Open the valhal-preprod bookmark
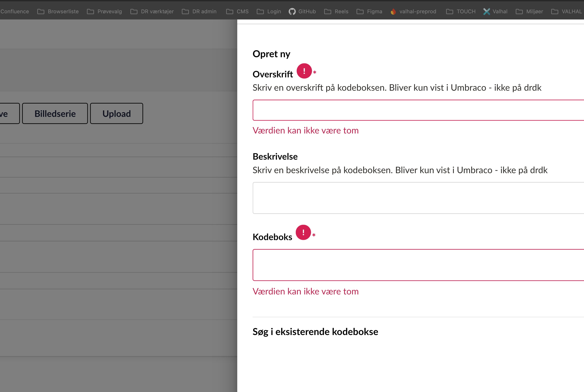 [414, 12]
